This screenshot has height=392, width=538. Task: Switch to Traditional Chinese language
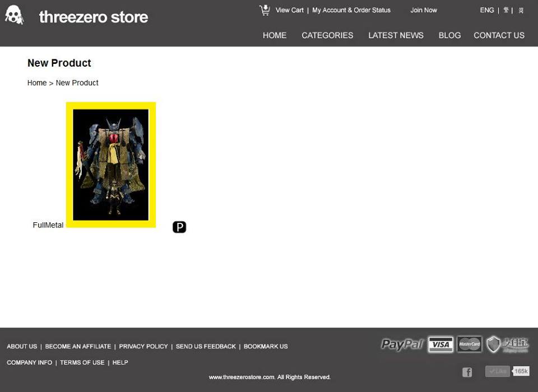coord(506,10)
